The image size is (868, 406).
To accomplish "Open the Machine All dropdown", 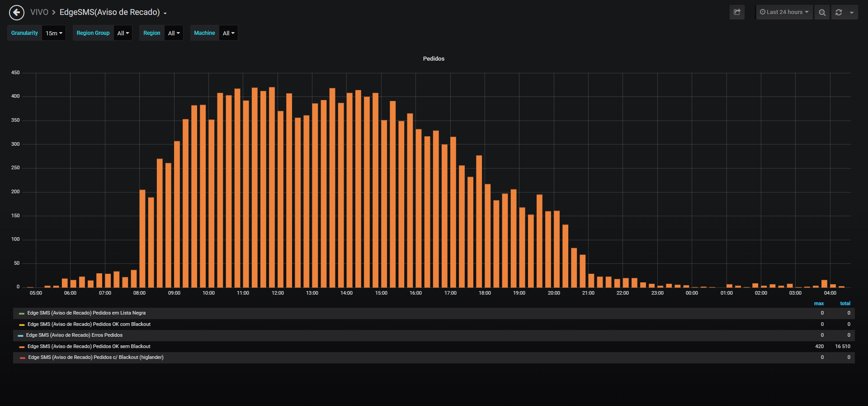I will (x=228, y=33).
